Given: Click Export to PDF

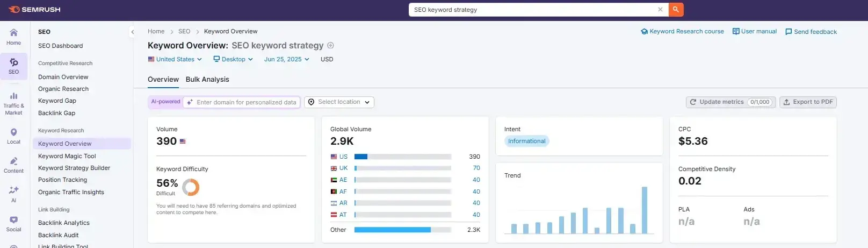Looking at the screenshot, I should pyautogui.click(x=808, y=102).
